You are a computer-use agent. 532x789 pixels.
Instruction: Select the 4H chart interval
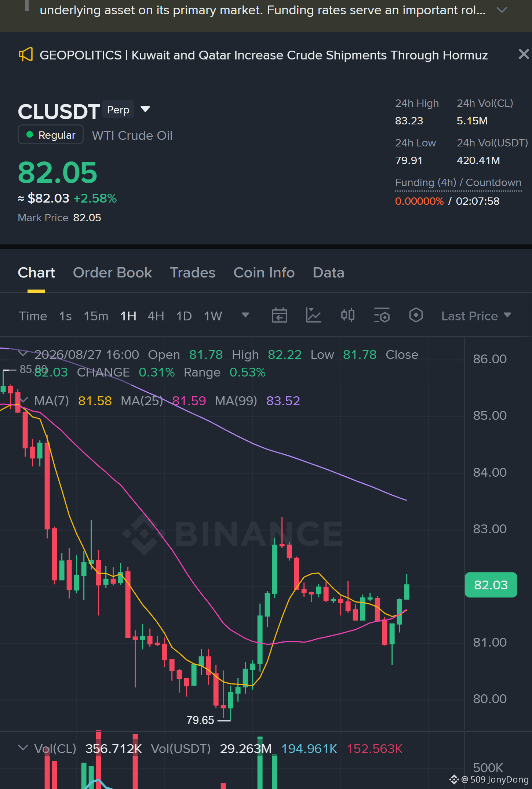click(156, 316)
